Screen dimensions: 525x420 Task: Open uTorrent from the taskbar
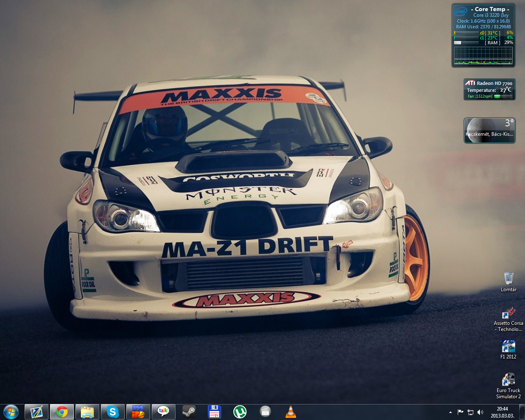point(240,412)
